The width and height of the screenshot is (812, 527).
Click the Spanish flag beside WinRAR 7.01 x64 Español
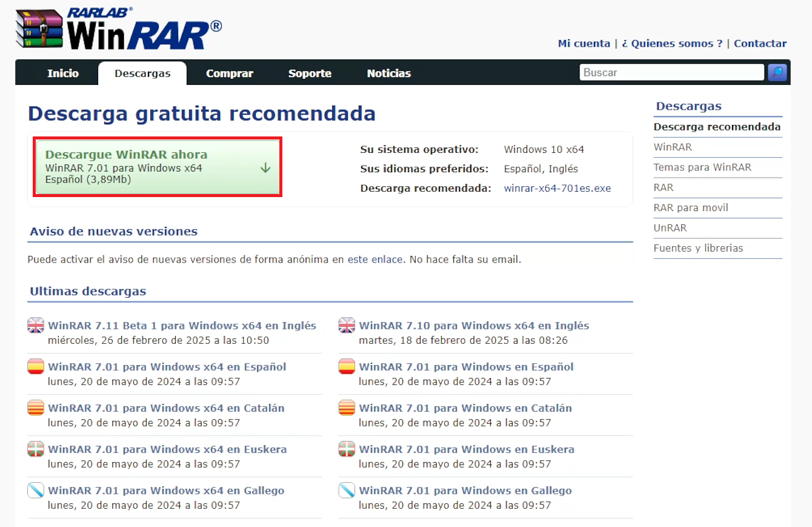point(36,366)
